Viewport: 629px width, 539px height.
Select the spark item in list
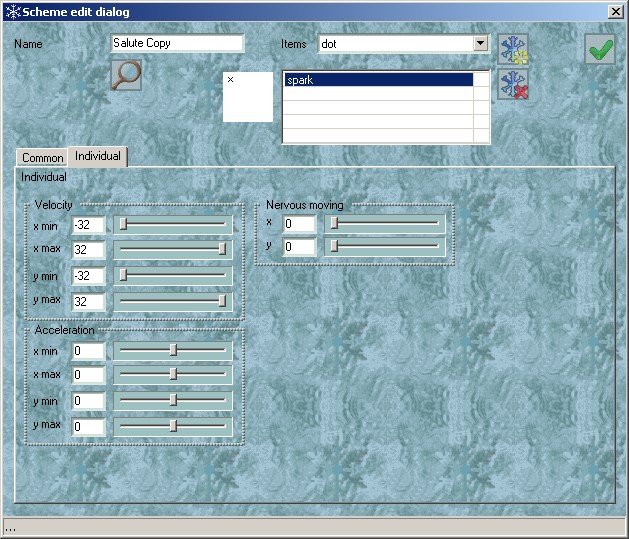[x=378, y=80]
